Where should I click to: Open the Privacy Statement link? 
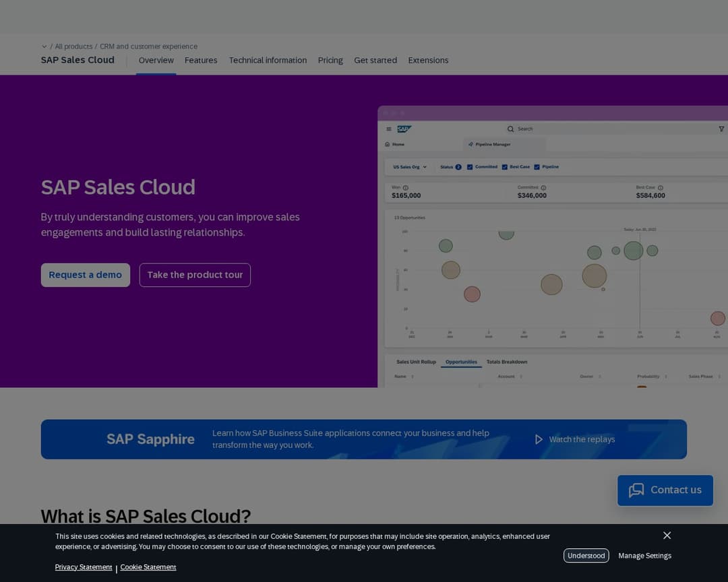pos(84,567)
